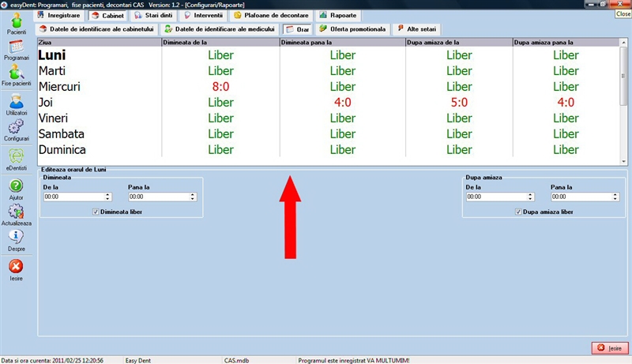The image size is (632, 364).
Task: Open the Oferta promotionala tab
Action: pyautogui.click(x=353, y=29)
